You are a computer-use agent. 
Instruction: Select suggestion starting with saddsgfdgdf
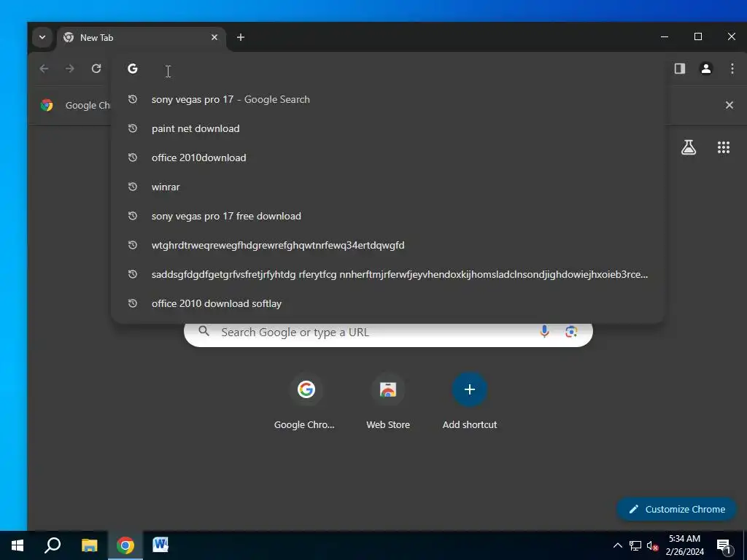(387, 274)
